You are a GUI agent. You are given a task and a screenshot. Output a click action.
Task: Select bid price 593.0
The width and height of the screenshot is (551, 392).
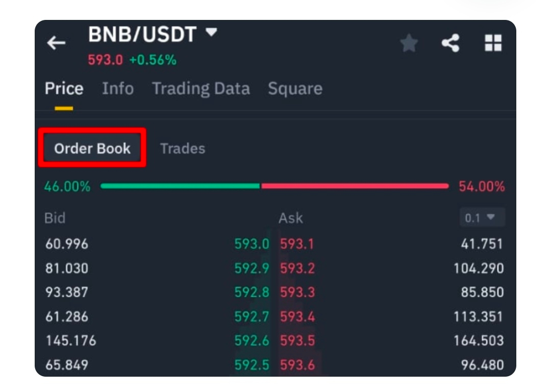pyautogui.click(x=252, y=244)
